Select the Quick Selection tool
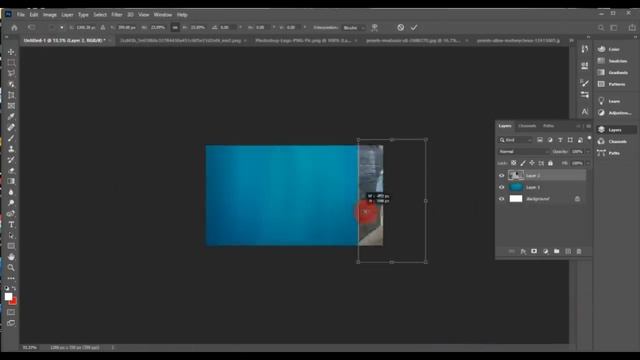The image size is (640, 360). pyautogui.click(x=11, y=84)
